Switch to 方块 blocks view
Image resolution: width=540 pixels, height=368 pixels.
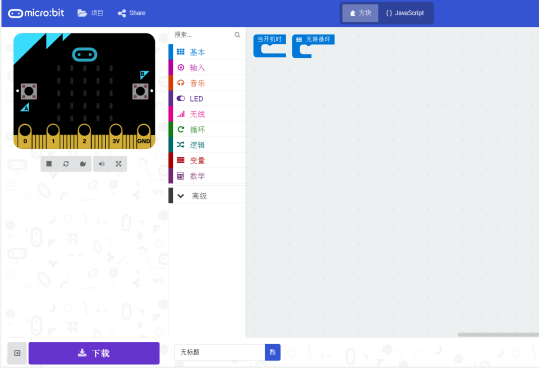(x=361, y=13)
